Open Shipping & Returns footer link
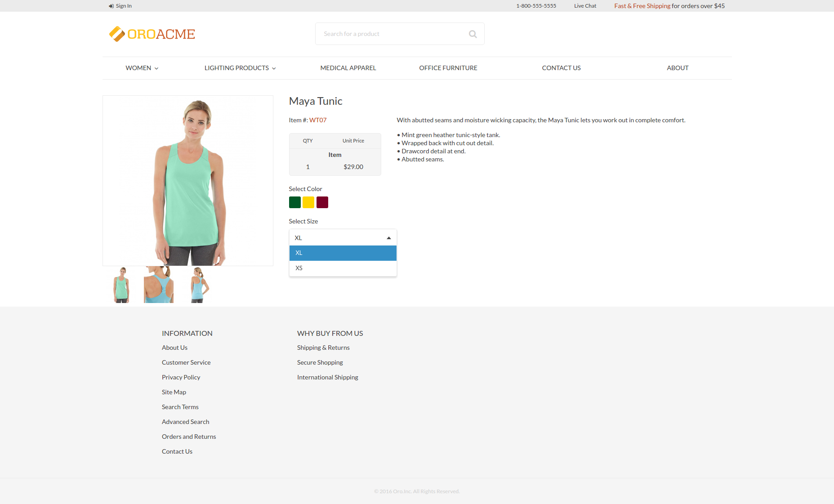The image size is (834, 504). [323, 348]
